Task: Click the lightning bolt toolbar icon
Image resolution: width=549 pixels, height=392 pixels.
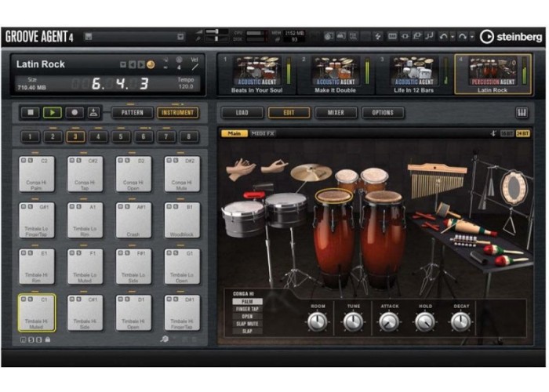Action: pyautogui.click(x=378, y=36)
